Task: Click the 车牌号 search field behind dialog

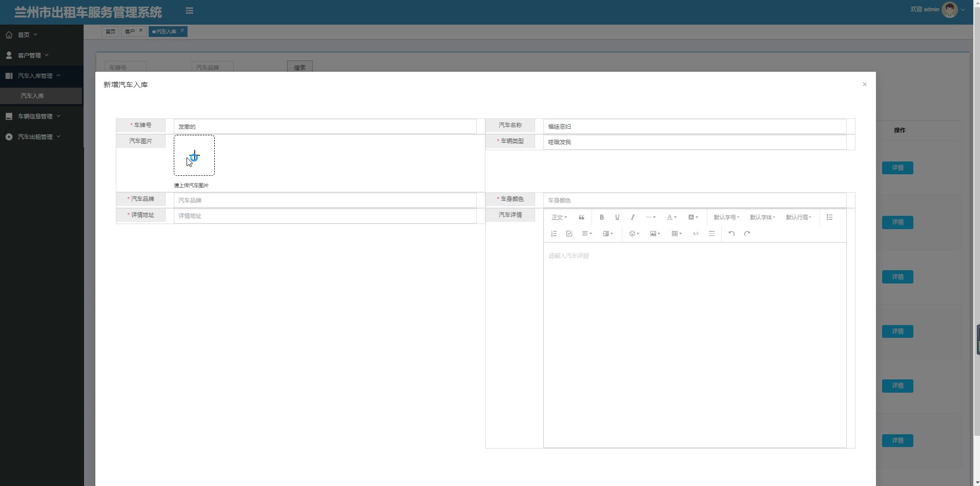Action: click(x=126, y=67)
